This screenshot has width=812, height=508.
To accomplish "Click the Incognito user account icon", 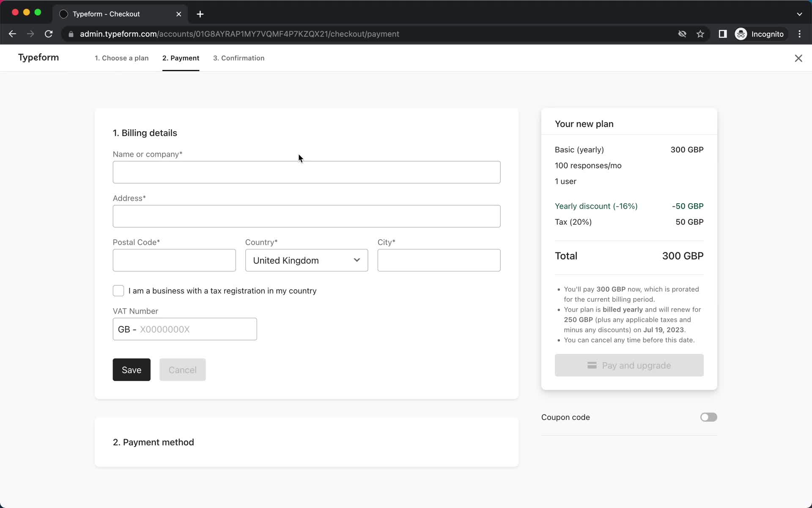I will pyautogui.click(x=741, y=34).
